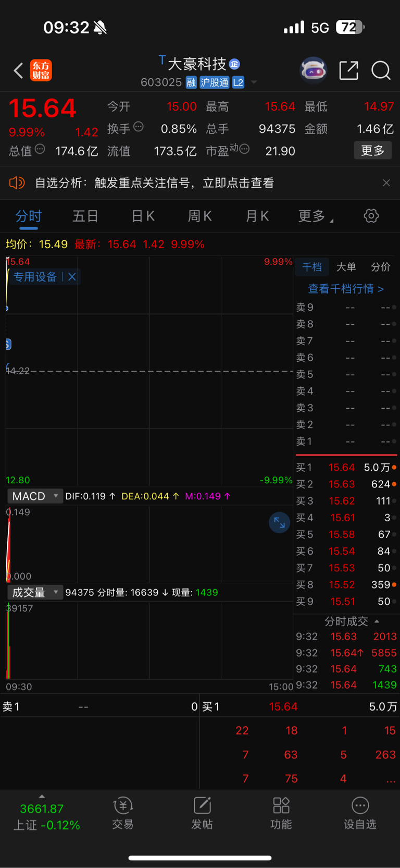Tap the 卖1 ask row
Image resolution: width=400 pixels, height=868 pixels.
click(x=346, y=442)
